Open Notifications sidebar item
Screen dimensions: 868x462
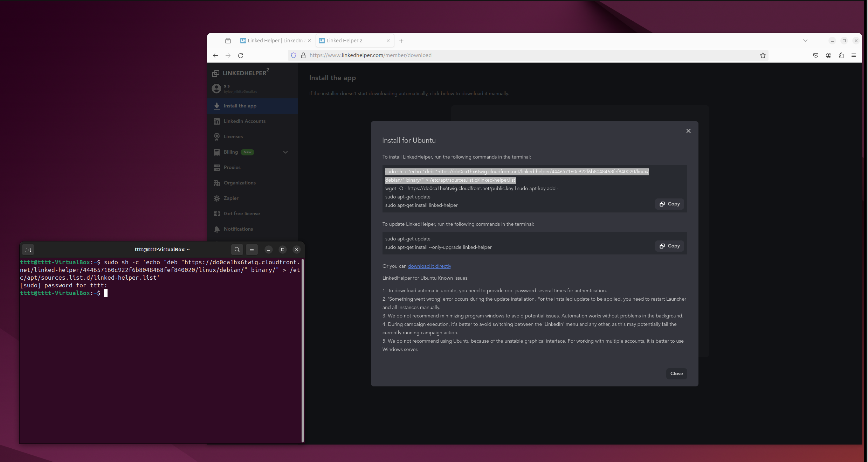[253, 229]
